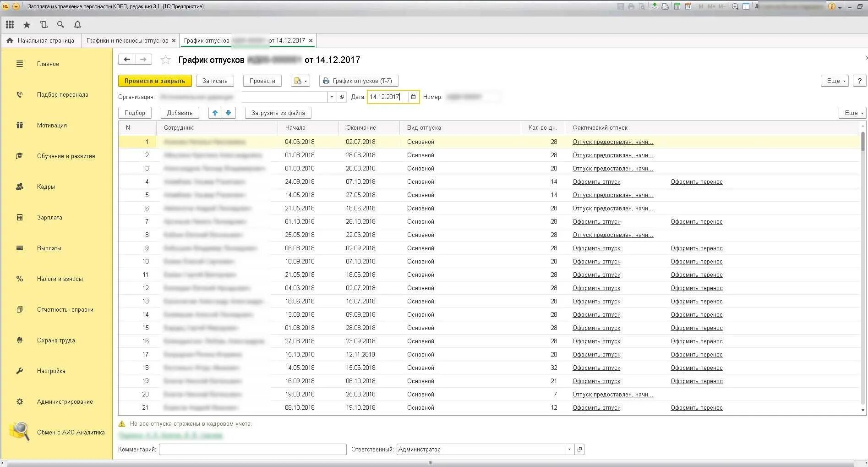The width and height of the screenshot is (868, 467).
Task: Click Налоги и взносы percent icon
Action: click(20, 279)
